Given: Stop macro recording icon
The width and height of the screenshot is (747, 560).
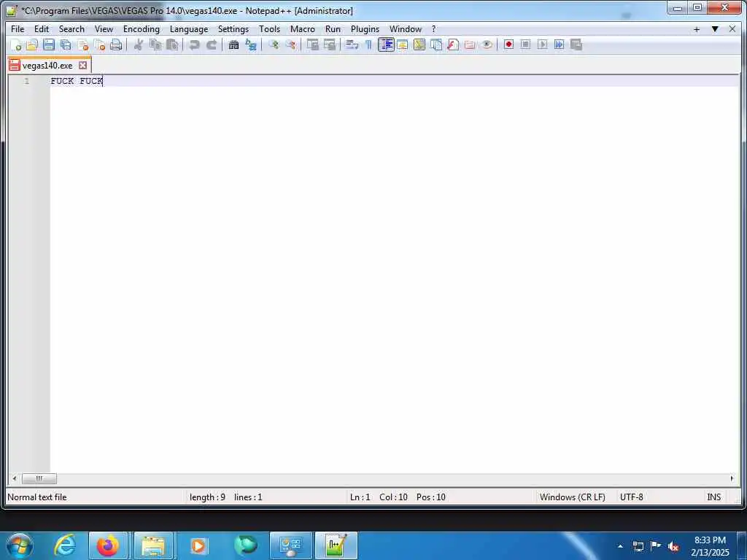Looking at the screenshot, I should click(525, 44).
